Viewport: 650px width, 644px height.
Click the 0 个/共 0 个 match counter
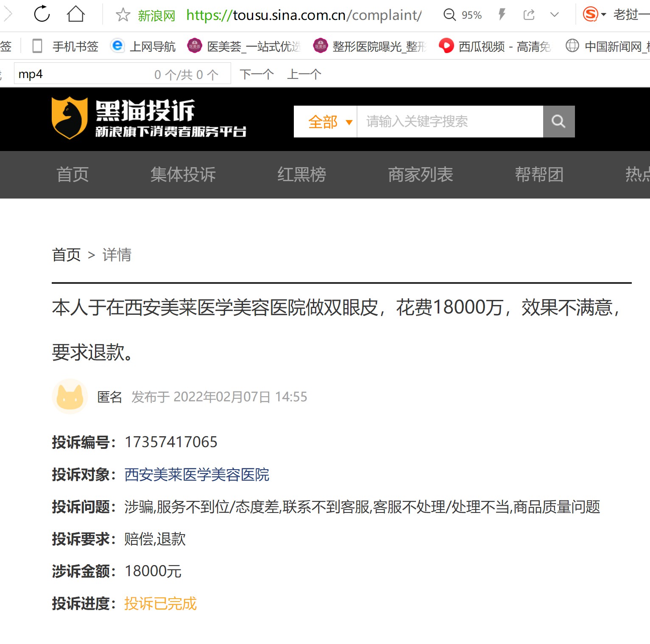(x=187, y=75)
